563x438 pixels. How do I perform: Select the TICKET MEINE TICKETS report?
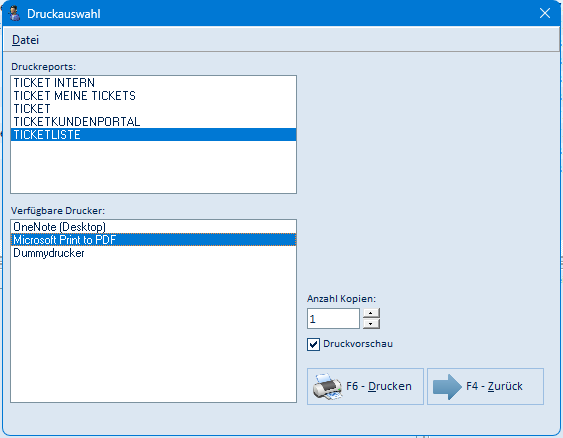coord(153,95)
